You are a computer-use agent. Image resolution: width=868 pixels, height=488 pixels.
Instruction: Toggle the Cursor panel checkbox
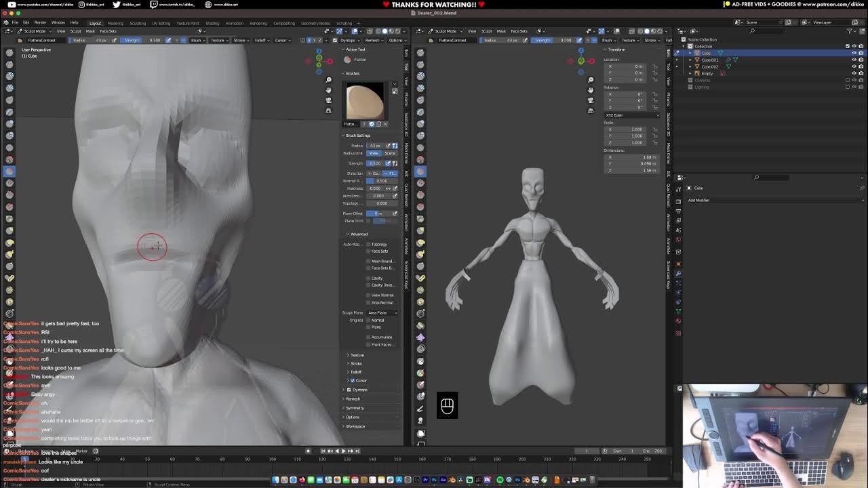[x=353, y=381]
